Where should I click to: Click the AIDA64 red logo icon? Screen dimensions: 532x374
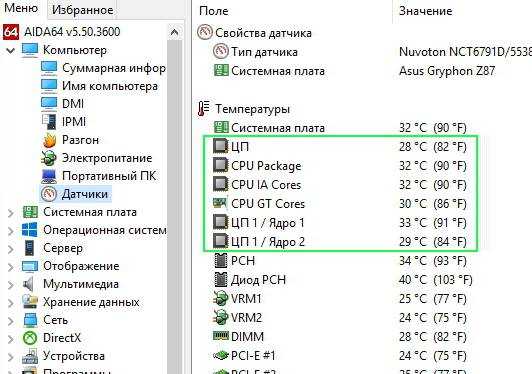tap(11, 32)
